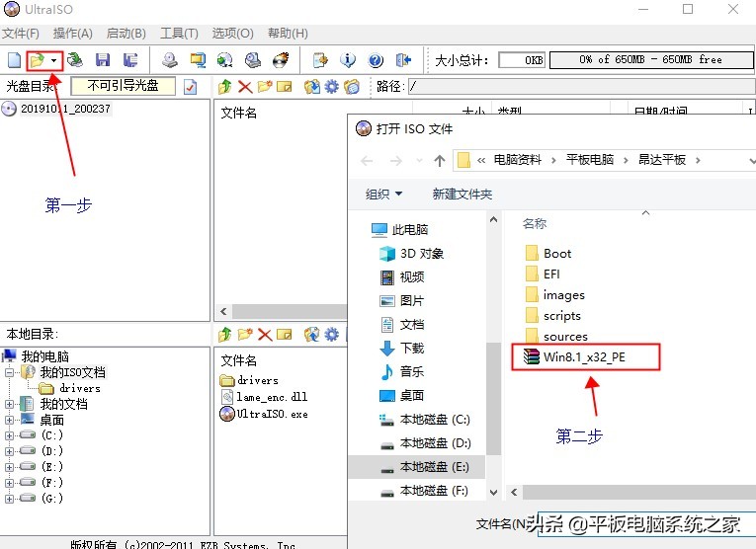The image size is (756, 549).
Task: Open the 选项(O) menu
Action: pos(232,34)
